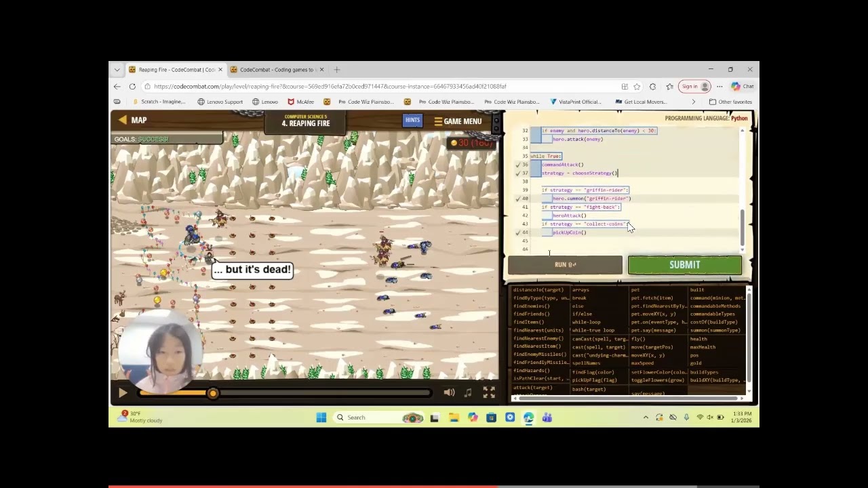Select toggleFlowers(grow) in the palette

(x=658, y=380)
